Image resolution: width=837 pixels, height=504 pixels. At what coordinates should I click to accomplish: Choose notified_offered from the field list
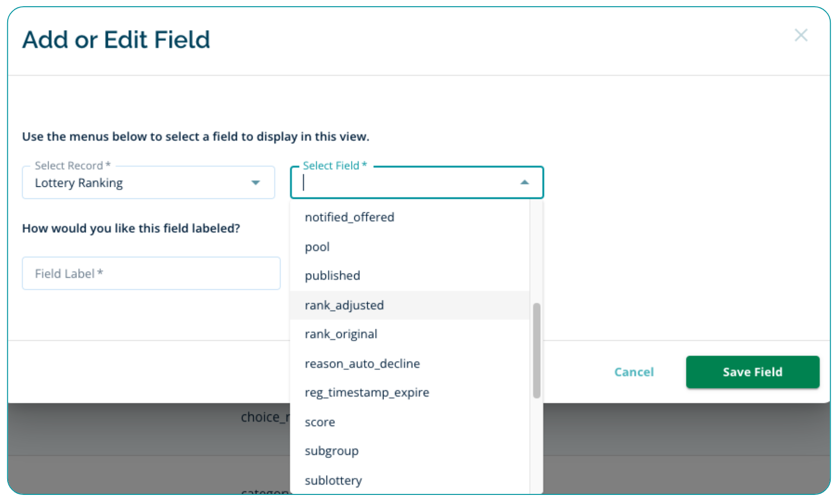[349, 217]
